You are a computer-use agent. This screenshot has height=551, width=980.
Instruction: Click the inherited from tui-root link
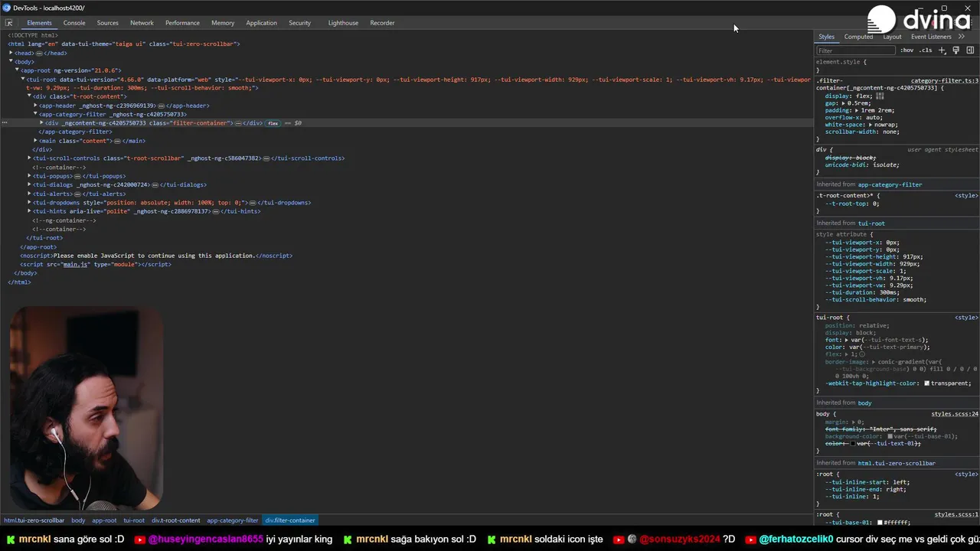(871, 223)
